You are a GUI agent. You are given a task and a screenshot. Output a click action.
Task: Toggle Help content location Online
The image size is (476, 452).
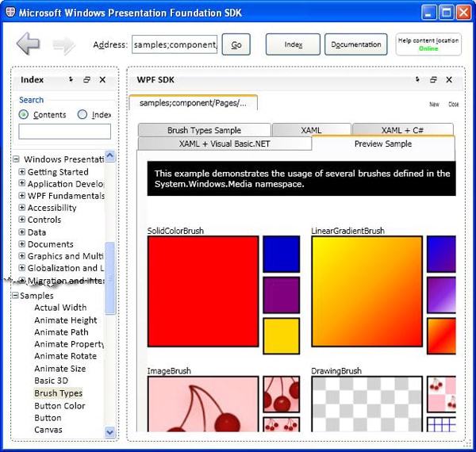click(x=428, y=44)
